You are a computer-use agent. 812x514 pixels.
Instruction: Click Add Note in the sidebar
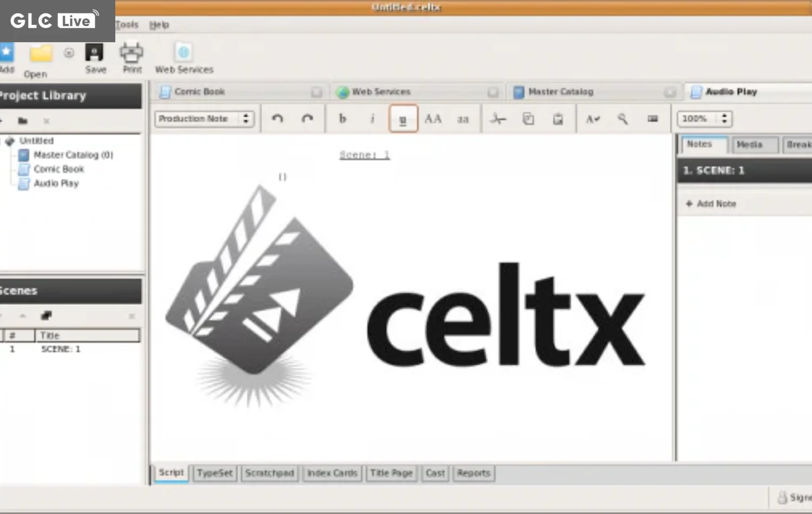click(711, 204)
